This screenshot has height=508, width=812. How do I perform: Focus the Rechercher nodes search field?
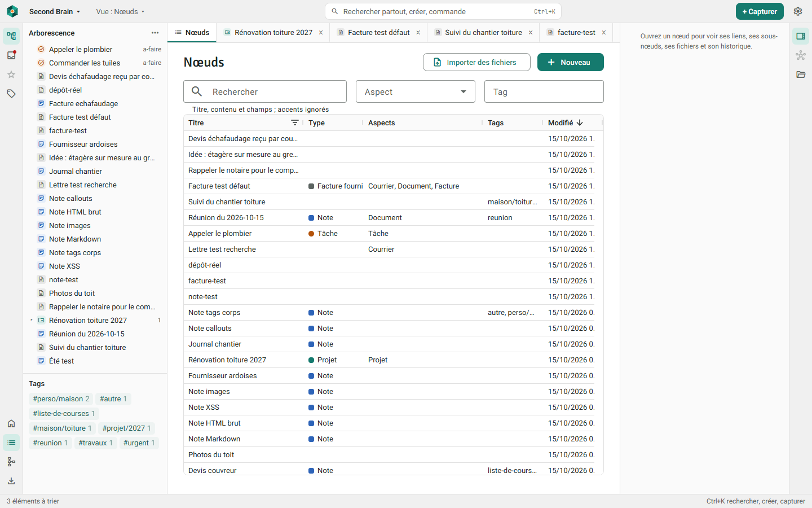pos(265,91)
